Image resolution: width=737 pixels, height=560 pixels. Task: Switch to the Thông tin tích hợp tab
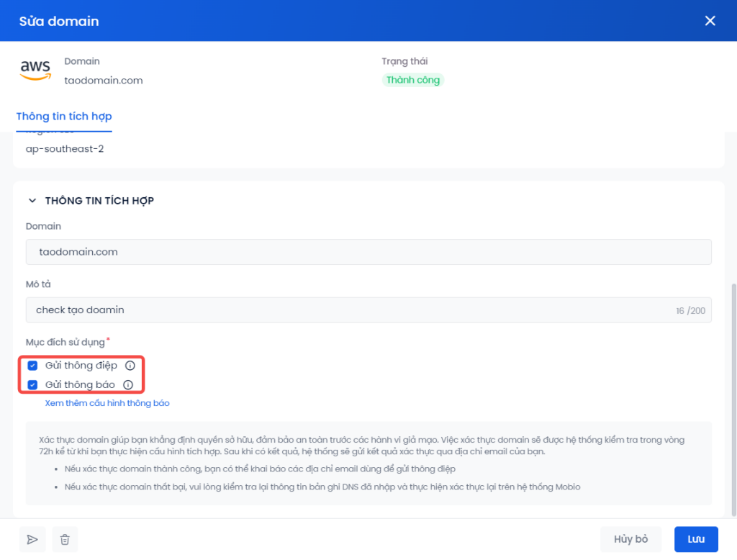coord(64,116)
